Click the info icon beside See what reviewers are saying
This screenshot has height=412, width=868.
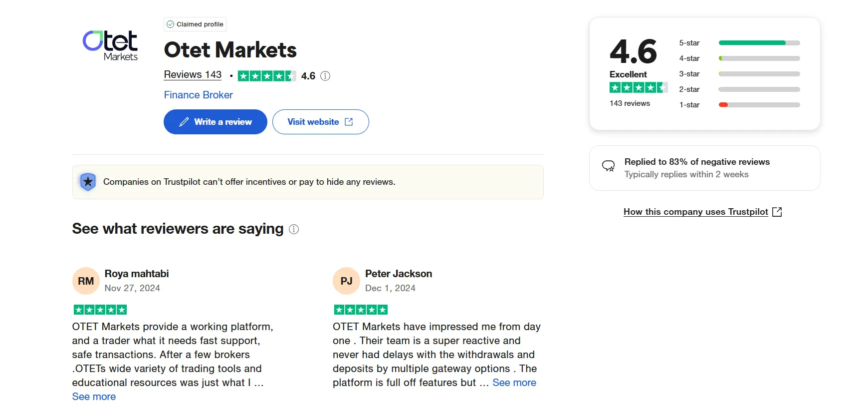coord(294,229)
